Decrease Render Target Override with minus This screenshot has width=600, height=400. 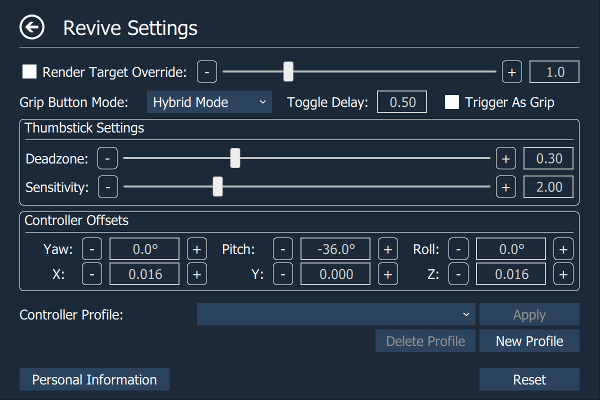tap(207, 72)
